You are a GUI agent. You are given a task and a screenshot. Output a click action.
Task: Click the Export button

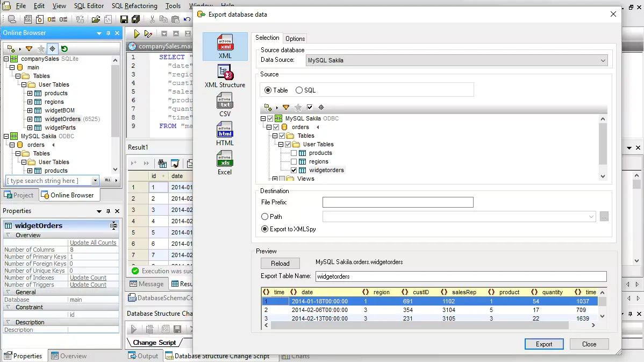(x=544, y=344)
